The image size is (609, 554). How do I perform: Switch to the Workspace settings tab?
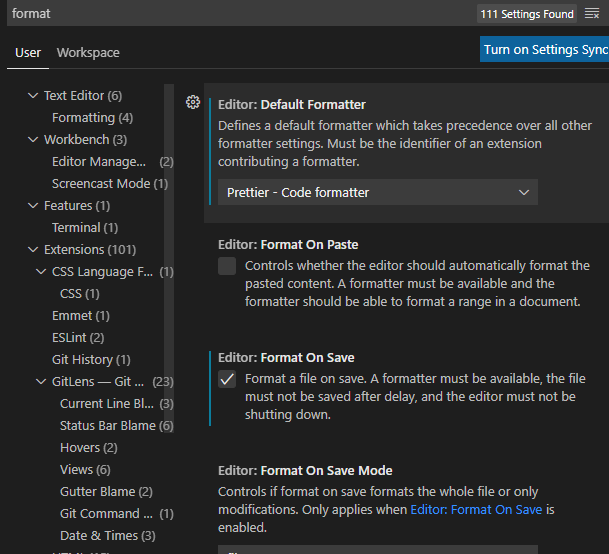[88, 52]
